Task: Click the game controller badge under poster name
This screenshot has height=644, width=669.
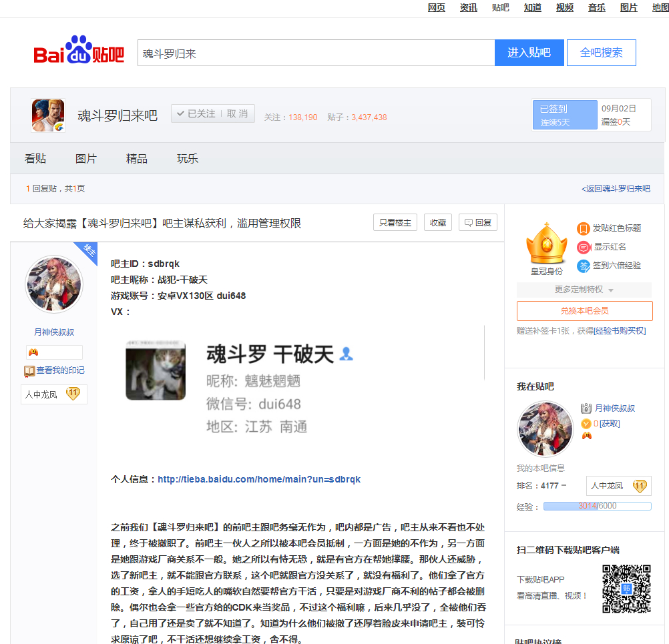Action: tap(33, 352)
